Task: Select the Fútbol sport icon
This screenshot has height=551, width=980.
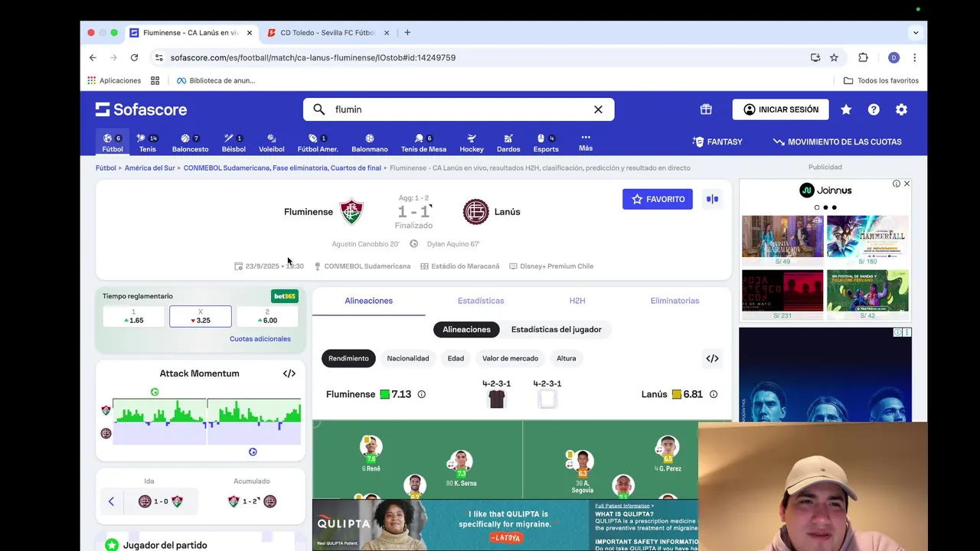Action: point(113,142)
